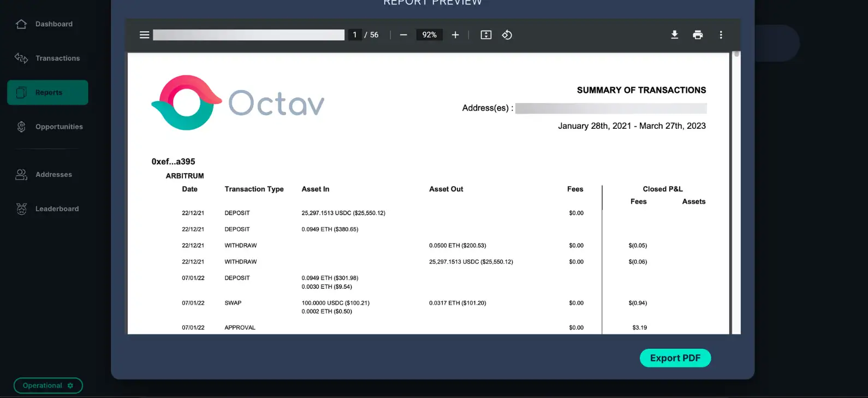Navigate to Addresses in the sidebar
Image resolution: width=868 pixels, height=398 pixels.
pos(53,175)
